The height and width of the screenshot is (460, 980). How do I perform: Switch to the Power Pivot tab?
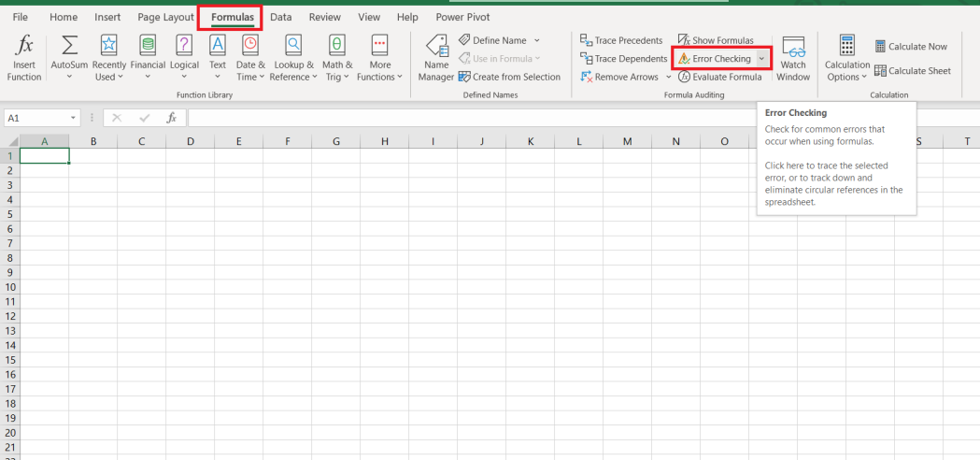462,17
